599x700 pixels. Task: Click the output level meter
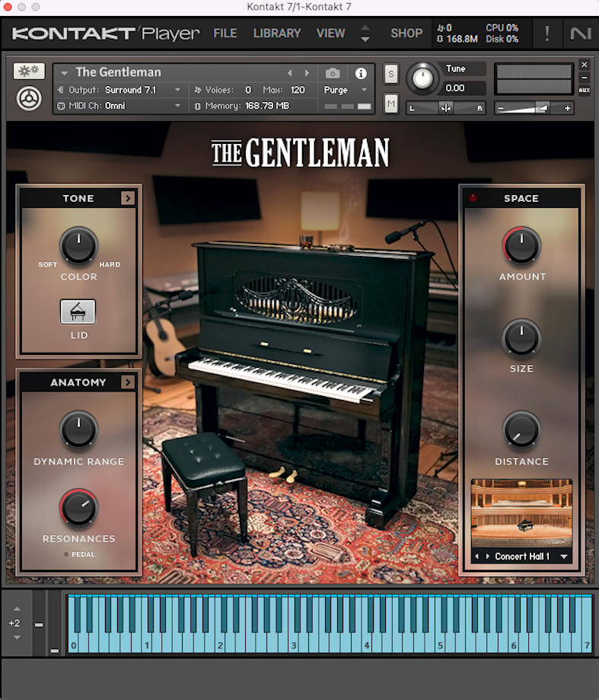click(534, 79)
